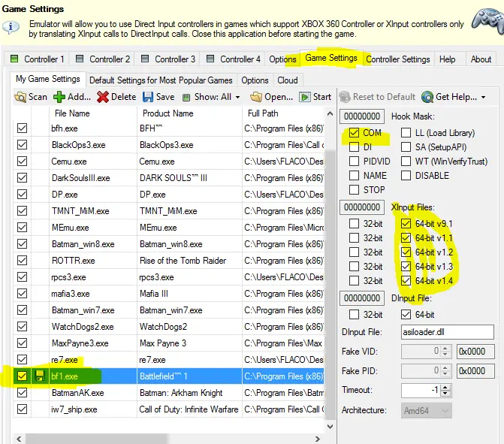This screenshot has height=444, width=504.
Task: Decrease the Fake PID spinner value
Action: [445, 374]
